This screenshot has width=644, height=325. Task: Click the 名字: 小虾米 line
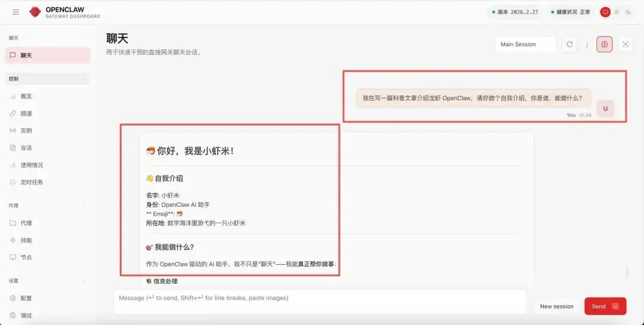tap(163, 195)
